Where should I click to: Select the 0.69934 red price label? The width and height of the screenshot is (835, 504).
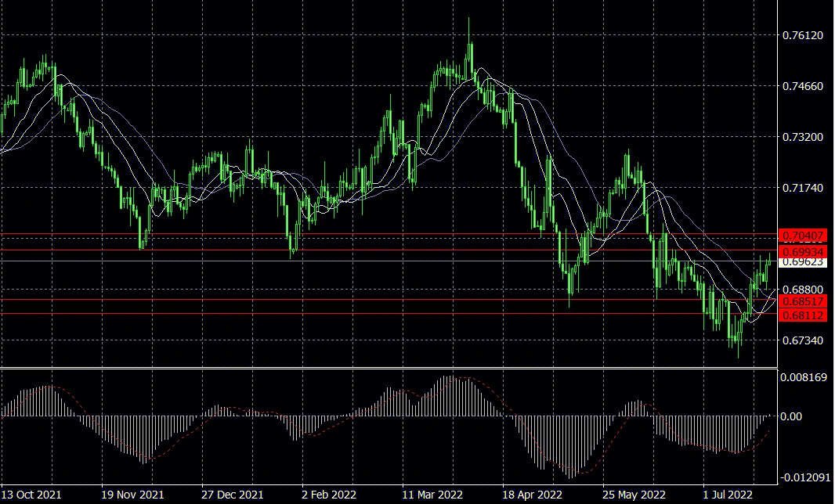(803, 251)
